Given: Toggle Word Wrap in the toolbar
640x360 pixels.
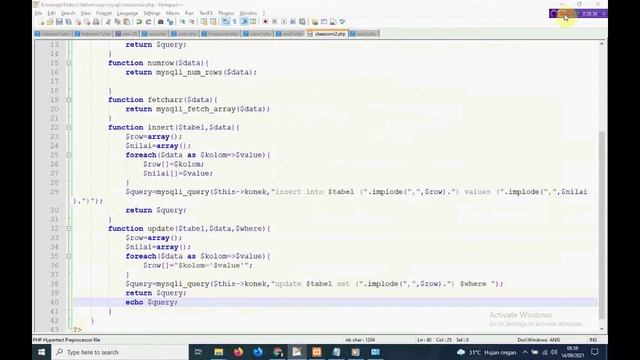Looking at the screenshot, I should coord(226,22).
